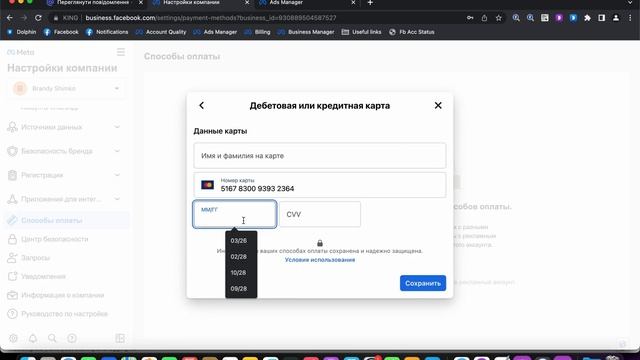This screenshot has width=640, height=360.
Task: Open notifications bell at sidebar bottom
Action: 33,338
